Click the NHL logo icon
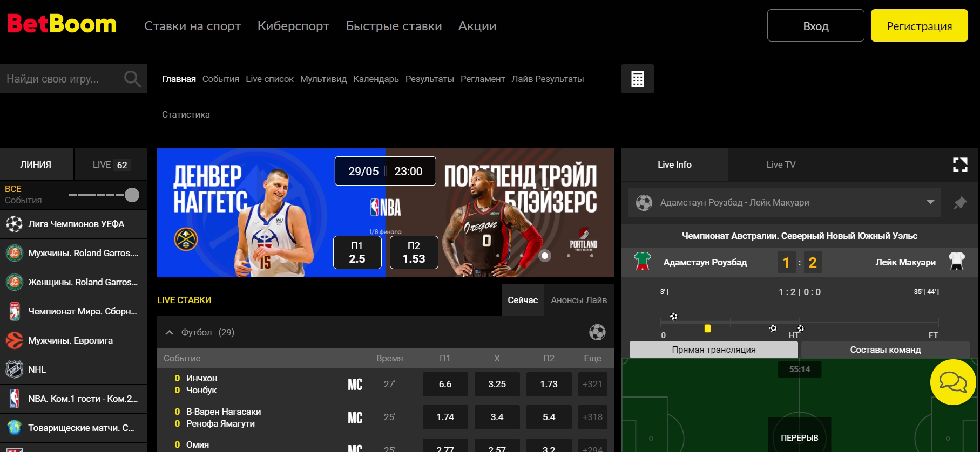The height and width of the screenshot is (452, 980). [x=15, y=369]
